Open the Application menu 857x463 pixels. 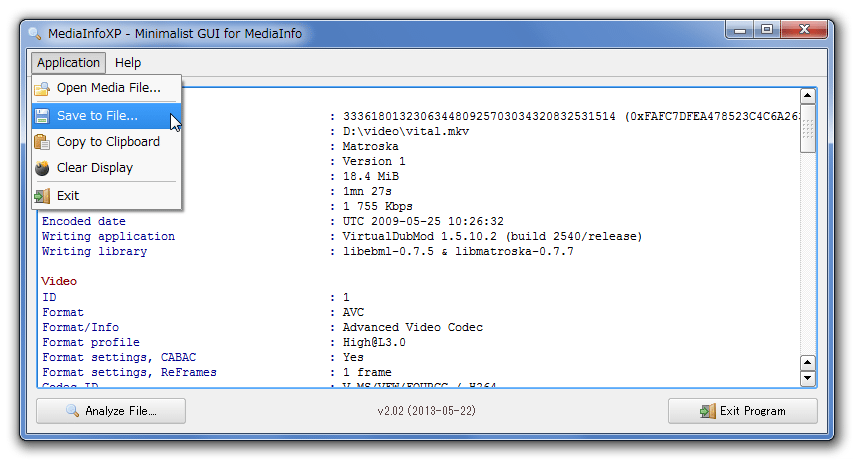coord(68,63)
